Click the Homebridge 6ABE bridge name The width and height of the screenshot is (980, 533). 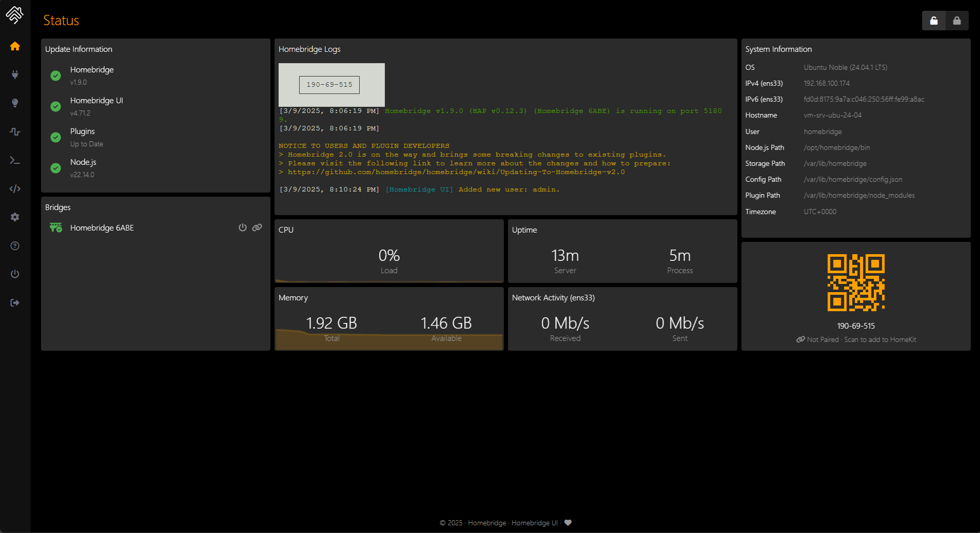pos(102,227)
